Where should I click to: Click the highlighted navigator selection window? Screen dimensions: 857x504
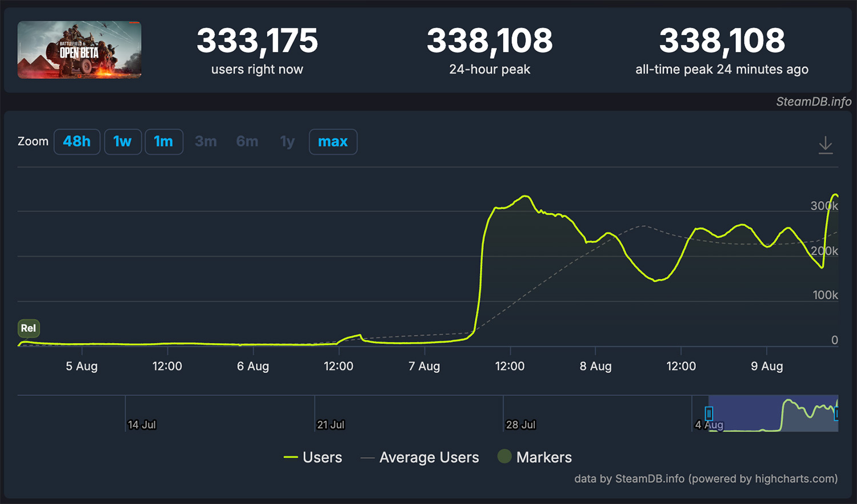773,413
